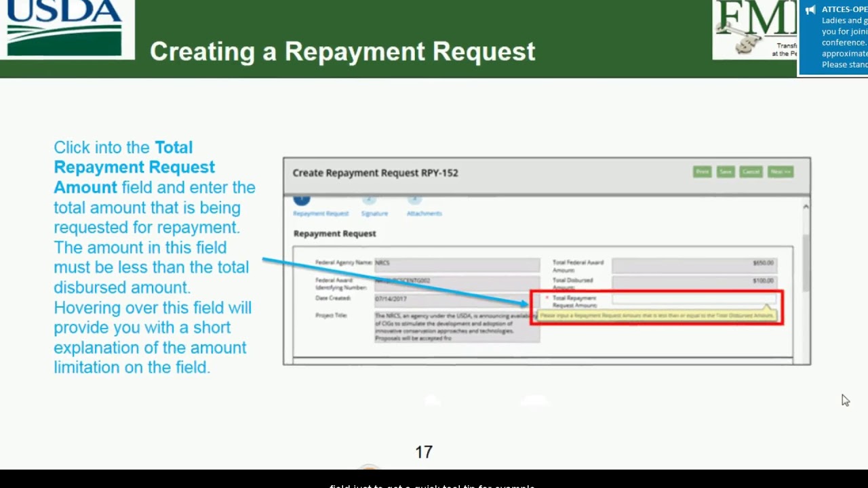This screenshot has height=488, width=868.
Task: Click the slide title 'Creating a Repayment Request'
Action: [x=342, y=52]
